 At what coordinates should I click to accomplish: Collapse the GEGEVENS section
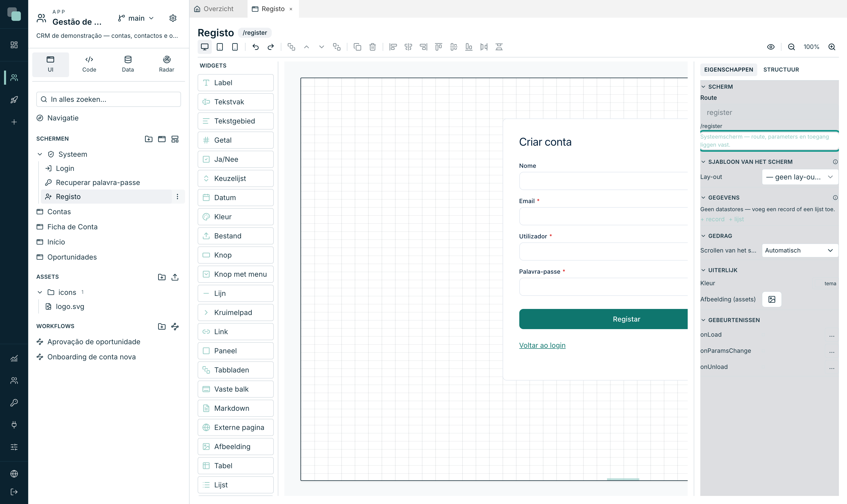(703, 198)
